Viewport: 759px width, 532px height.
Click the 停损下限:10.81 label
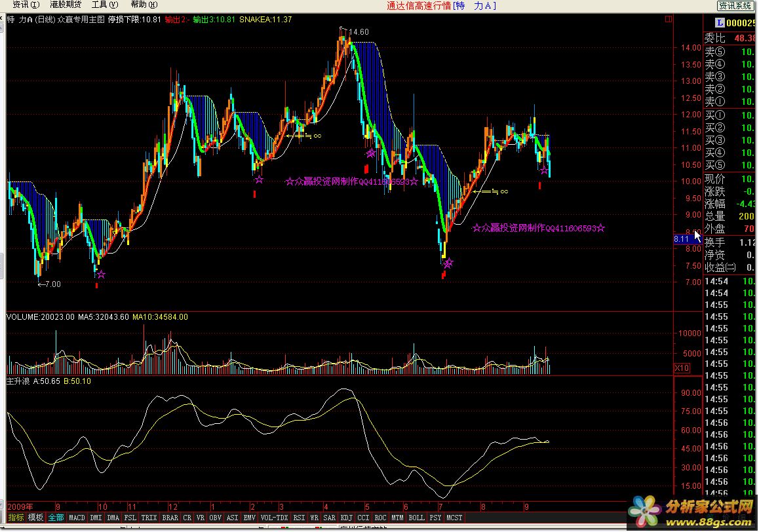(134, 20)
